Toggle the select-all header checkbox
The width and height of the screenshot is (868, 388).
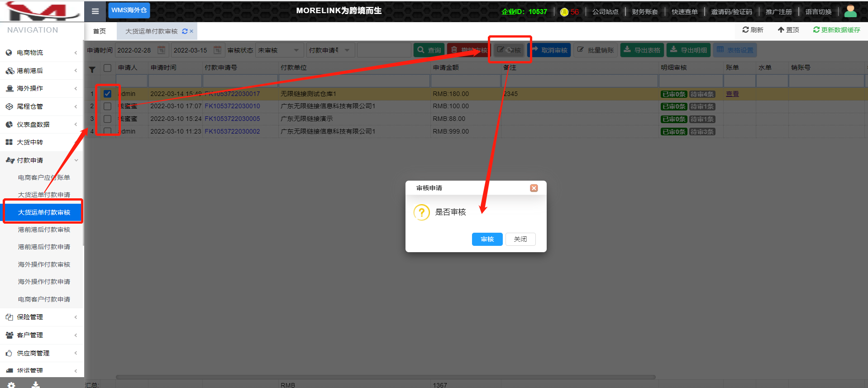(x=107, y=68)
